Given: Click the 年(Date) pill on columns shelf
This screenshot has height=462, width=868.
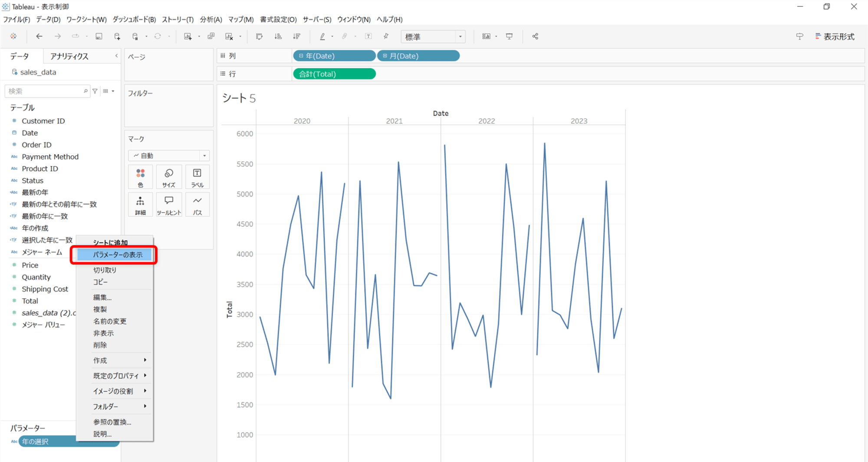Looking at the screenshot, I should click(x=334, y=56).
